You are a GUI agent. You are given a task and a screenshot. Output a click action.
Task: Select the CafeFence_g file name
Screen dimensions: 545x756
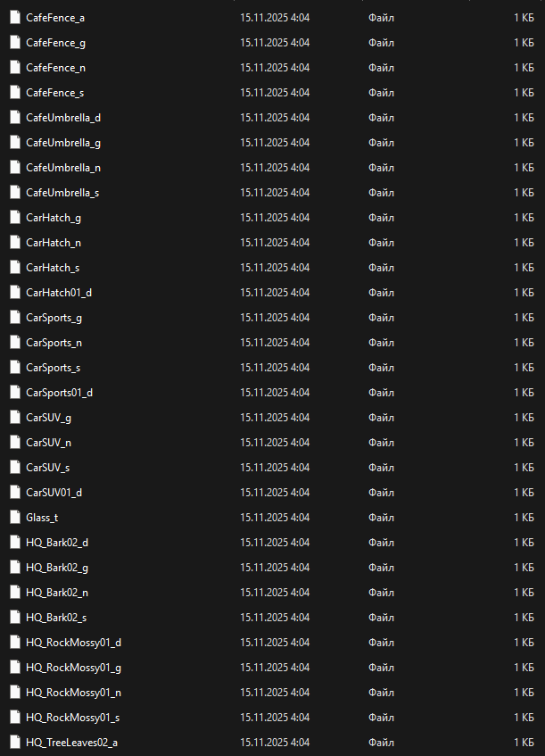[55, 42]
